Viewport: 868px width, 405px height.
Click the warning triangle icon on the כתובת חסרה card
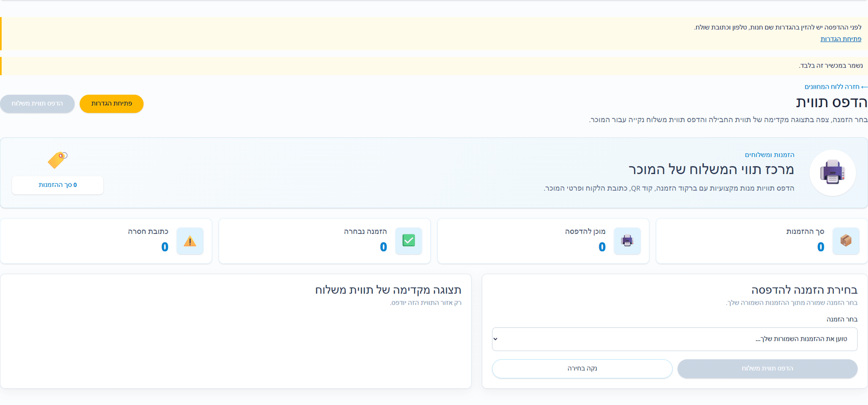[190, 241]
